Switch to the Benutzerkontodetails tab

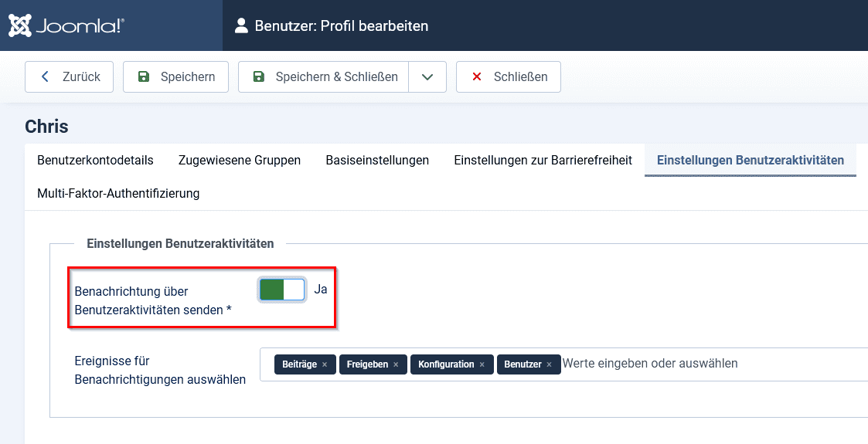(95, 161)
